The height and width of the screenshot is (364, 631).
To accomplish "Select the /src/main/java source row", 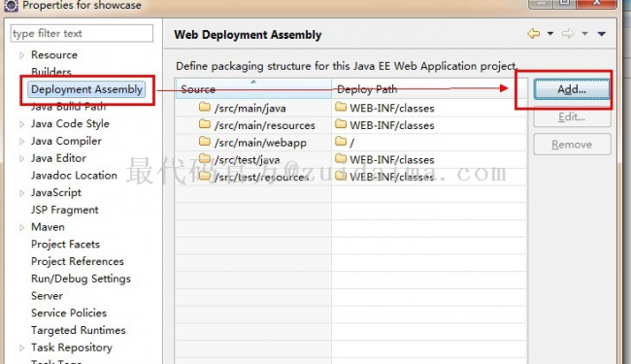I will [x=253, y=108].
